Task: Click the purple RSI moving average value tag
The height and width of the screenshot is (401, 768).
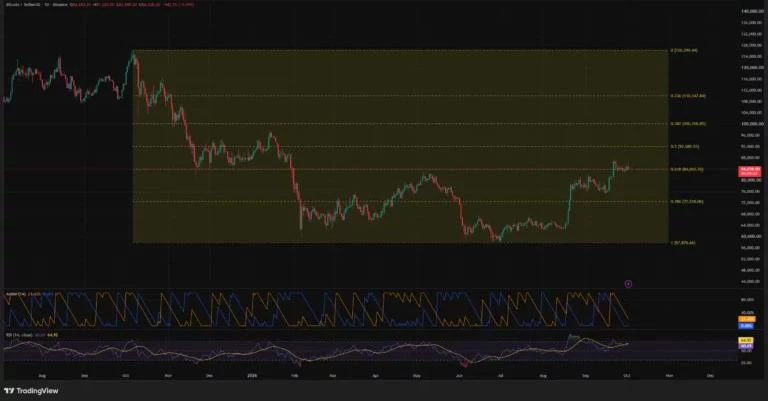Action: (746, 346)
